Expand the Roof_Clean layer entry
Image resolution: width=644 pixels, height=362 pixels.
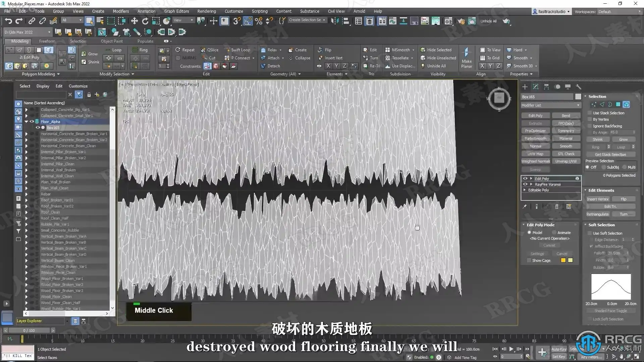click(26, 212)
